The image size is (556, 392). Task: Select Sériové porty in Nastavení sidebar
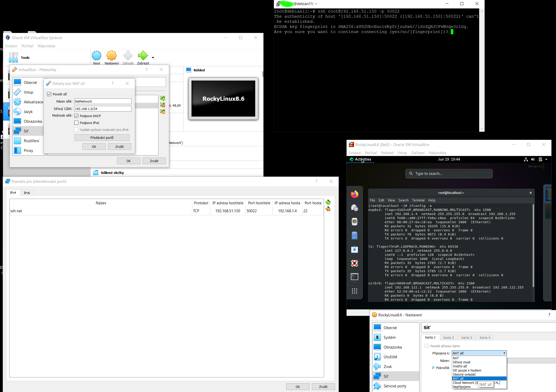coord(396,386)
